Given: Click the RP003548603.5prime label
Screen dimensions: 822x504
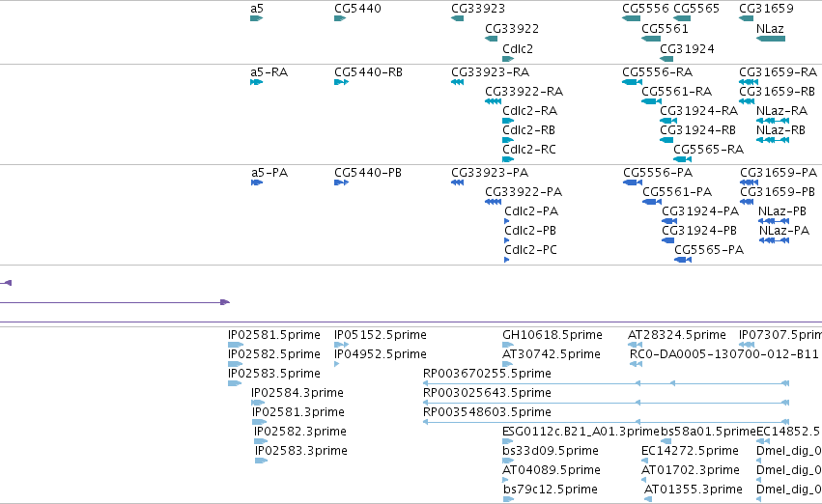Looking at the screenshot, I should 487,412.
